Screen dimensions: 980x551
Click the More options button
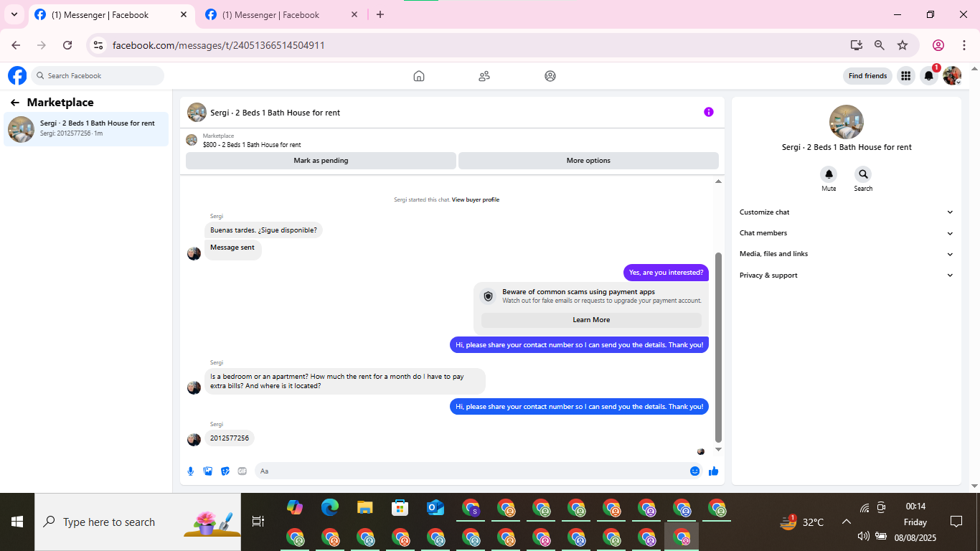tap(588, 161)
